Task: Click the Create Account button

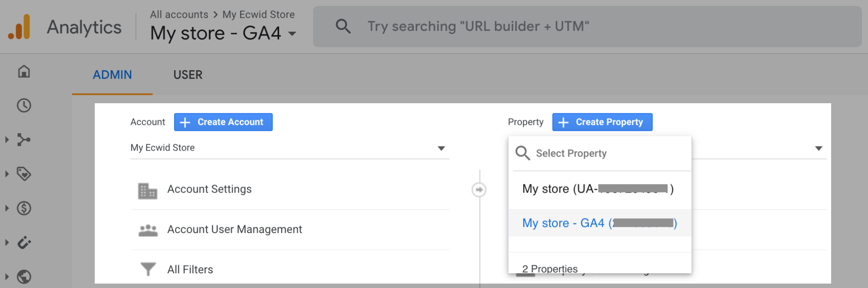Action: [223, 122]
